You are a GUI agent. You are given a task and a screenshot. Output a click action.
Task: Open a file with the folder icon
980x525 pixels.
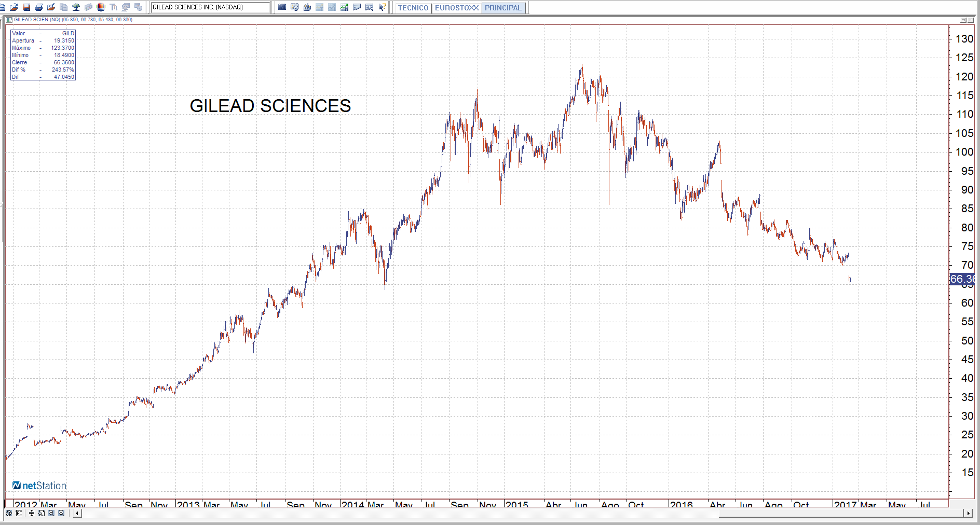pos(14,7)
